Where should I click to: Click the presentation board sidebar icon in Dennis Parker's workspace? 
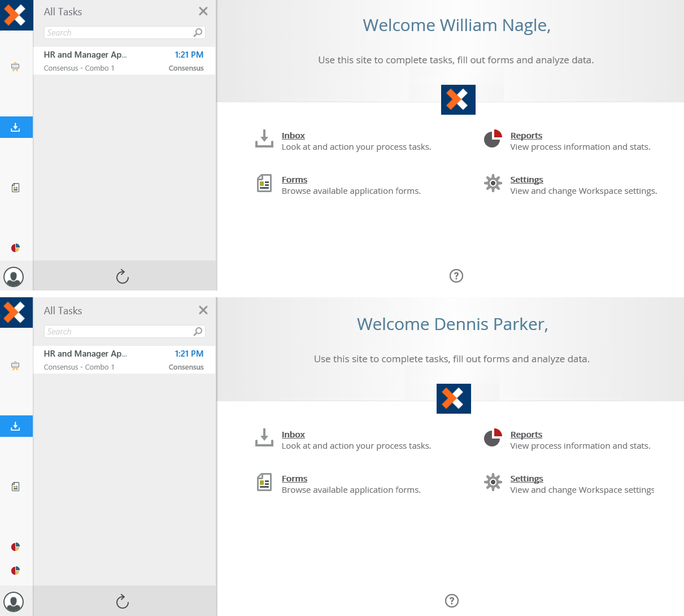click(16, 366)
